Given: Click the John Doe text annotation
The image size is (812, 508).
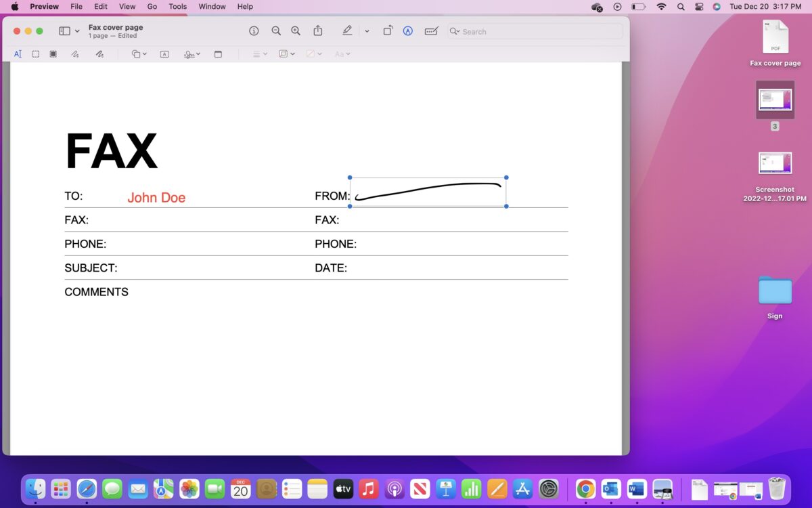Looking at the screenshot, I should (x=156, y=198).
